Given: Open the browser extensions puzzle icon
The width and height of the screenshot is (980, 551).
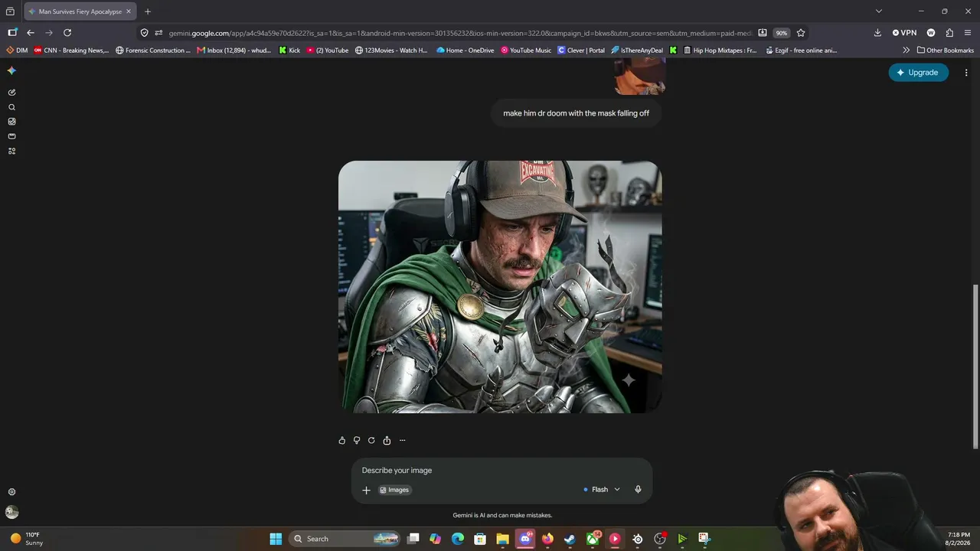Looking at the screenshot, I should pyautogui.click(x=949, y=33).
